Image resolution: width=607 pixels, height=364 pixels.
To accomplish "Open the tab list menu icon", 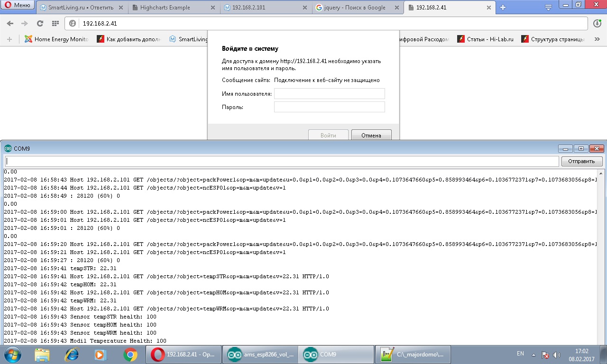I will click(548, 7).
